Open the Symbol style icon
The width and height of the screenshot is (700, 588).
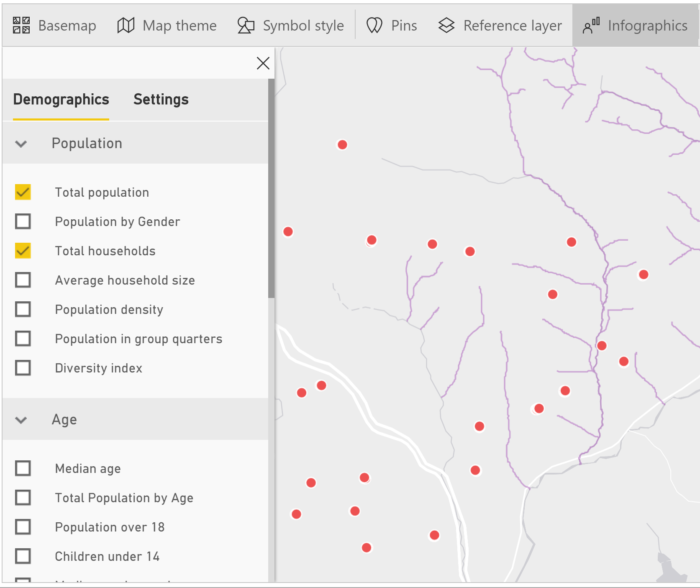pyautogui.click(x=245, y=25)
